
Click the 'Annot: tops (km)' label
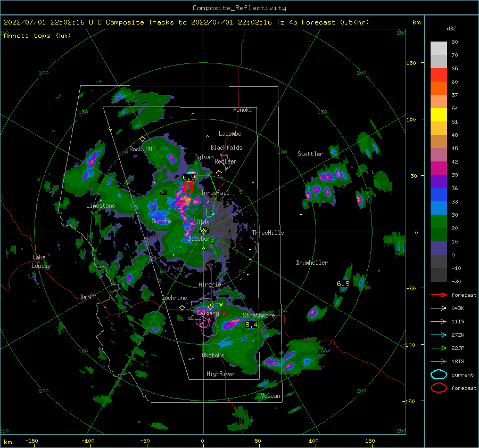37,36
